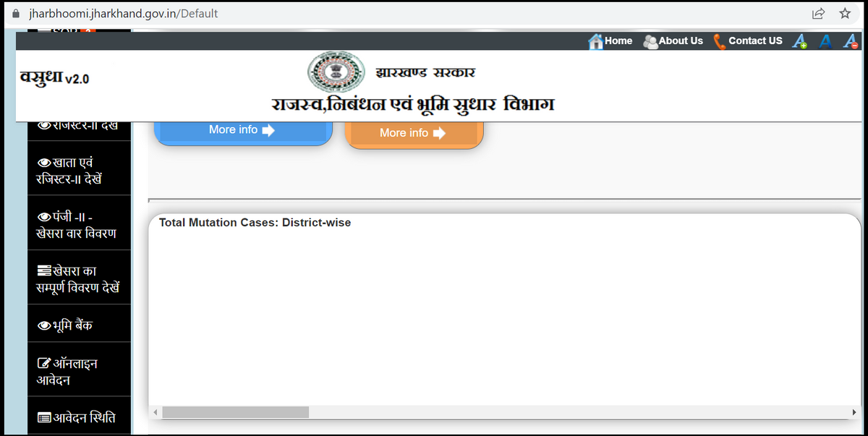Click the pencil icon beside ऑनलाइन आवेदन
The image size is (868, 436).
click(x=43, y=362)
